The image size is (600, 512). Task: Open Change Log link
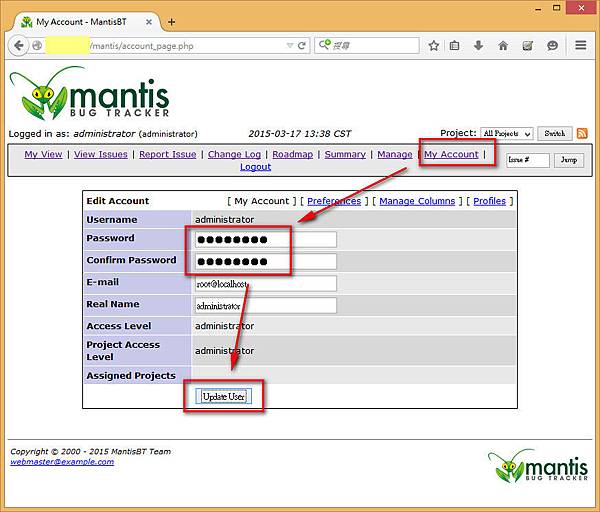point(234,154)
